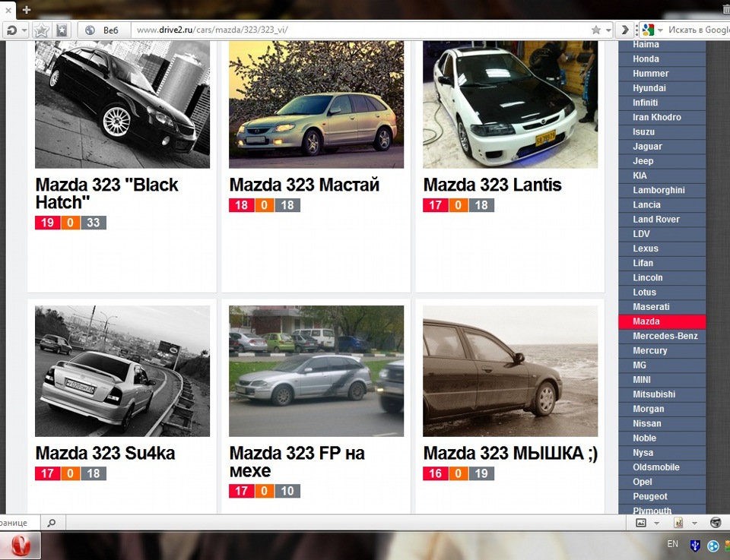Viewport: 730px width, 560px height.
Task: Open the Peugeot brand link
Action: [x=662, y=496]
